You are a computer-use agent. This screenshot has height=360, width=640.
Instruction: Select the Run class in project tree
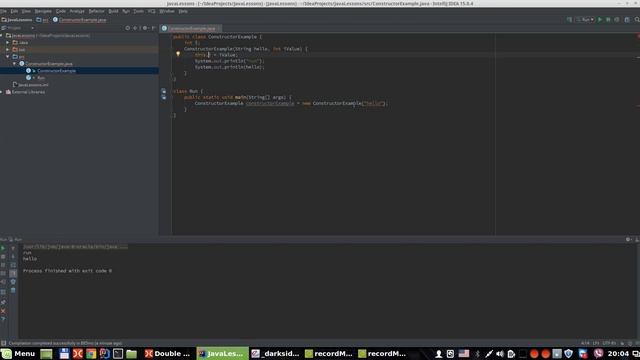[41, 78]
